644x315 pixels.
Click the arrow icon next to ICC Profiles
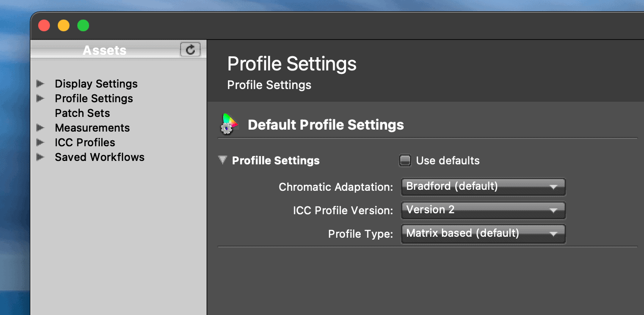[41, 142]
